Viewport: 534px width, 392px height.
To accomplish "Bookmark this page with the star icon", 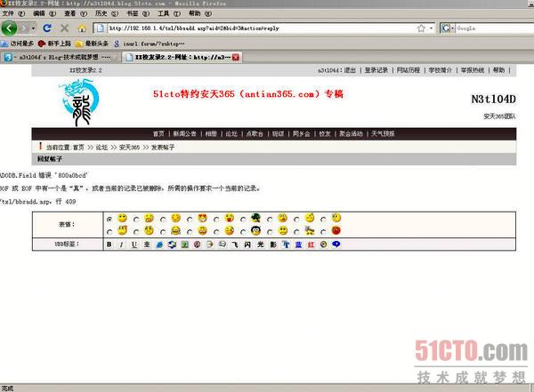I will pyautogui.click(x=421, y=28).
